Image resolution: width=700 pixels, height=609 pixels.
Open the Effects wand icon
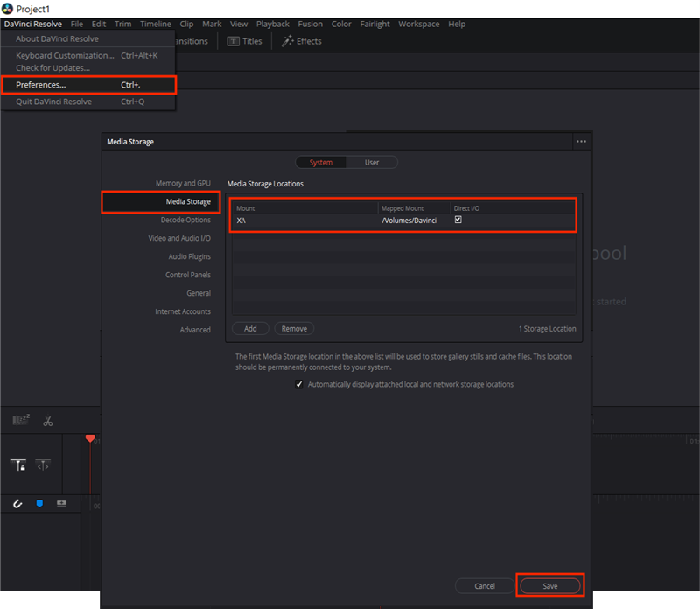pos(288,41)
